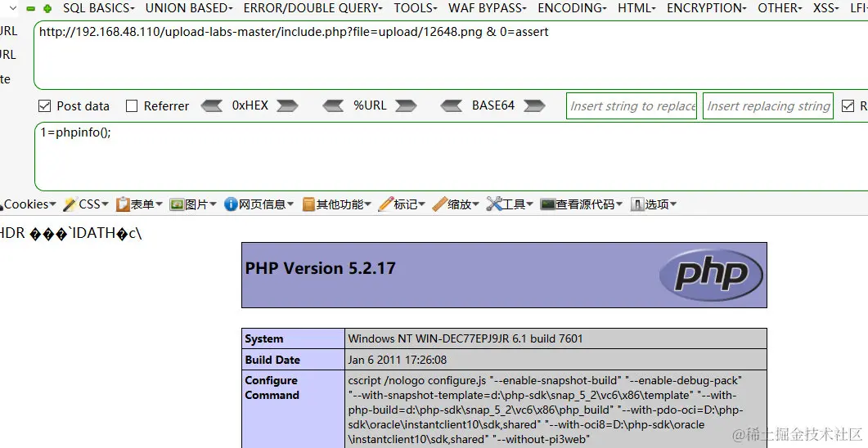Click the 0xHEX label button
The height and width of the screenshot is (448, 868).
tap(250, 105)
